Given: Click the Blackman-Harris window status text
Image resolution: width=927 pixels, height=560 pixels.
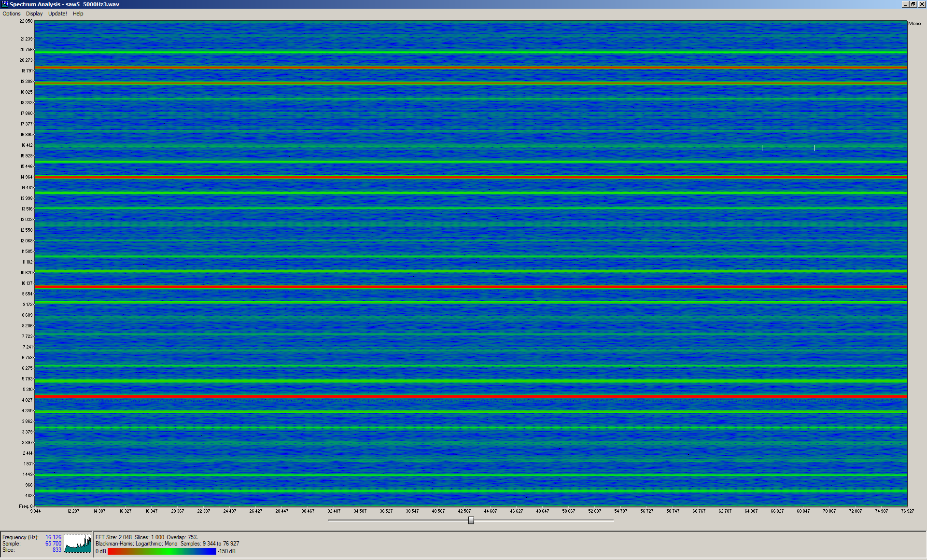Looking at the screenshot, I should [x=114, y=544].
